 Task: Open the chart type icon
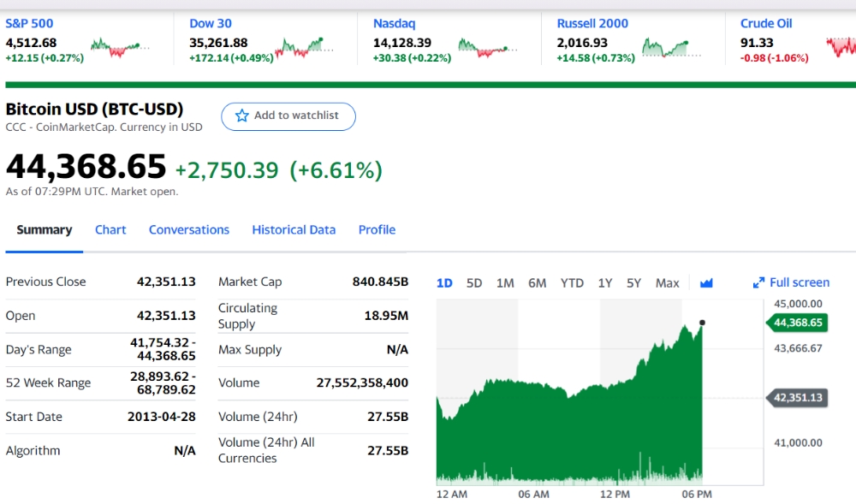coord(706,283)
